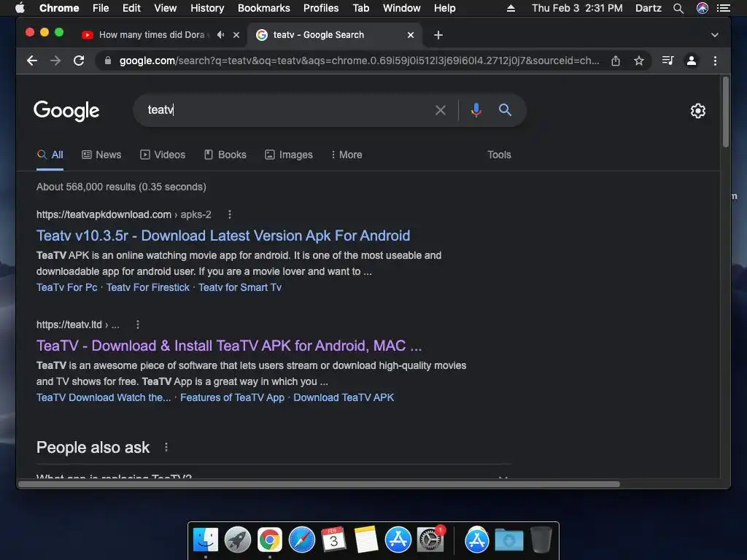Switch to Books results tab

225,155
